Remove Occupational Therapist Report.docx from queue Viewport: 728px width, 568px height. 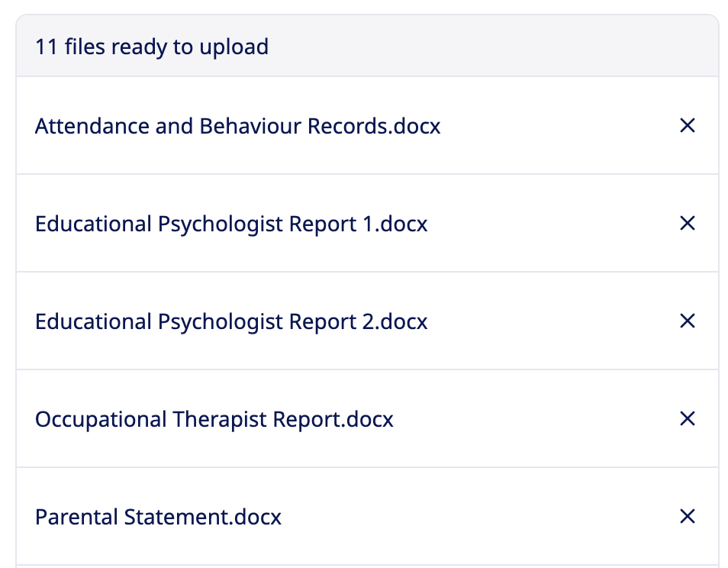click(x=687, y=418)
